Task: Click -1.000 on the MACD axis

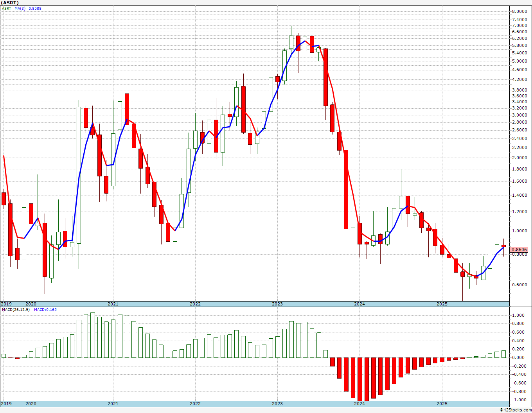Action: pyautogui.click(x=518, y=400)
